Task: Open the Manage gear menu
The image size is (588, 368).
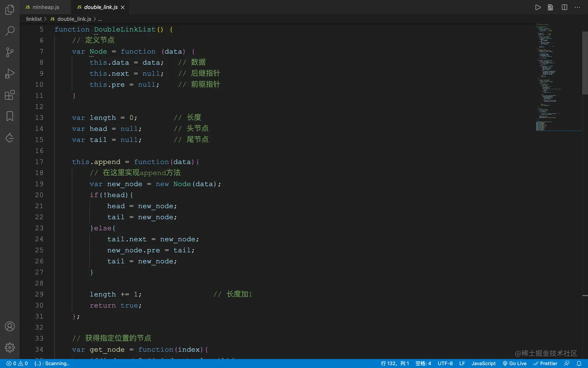Action: click(x=10, y=347)
